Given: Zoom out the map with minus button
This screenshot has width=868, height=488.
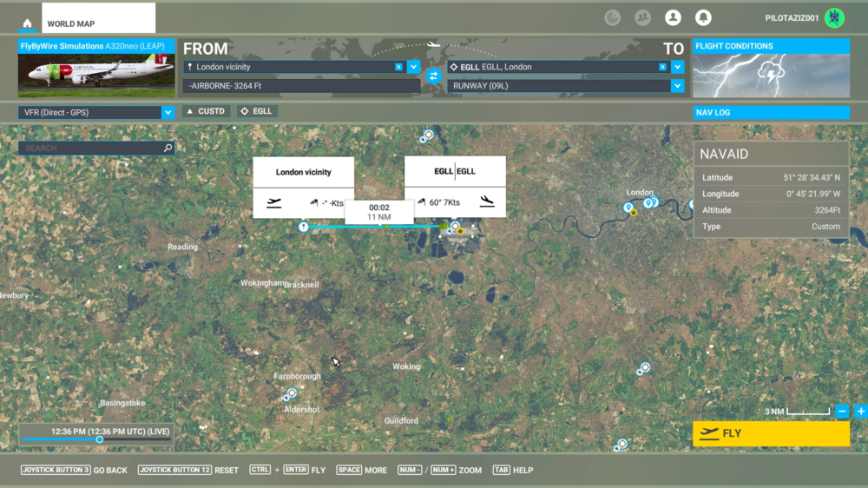Looking at the screenshot, I should [x=842, y=412].
